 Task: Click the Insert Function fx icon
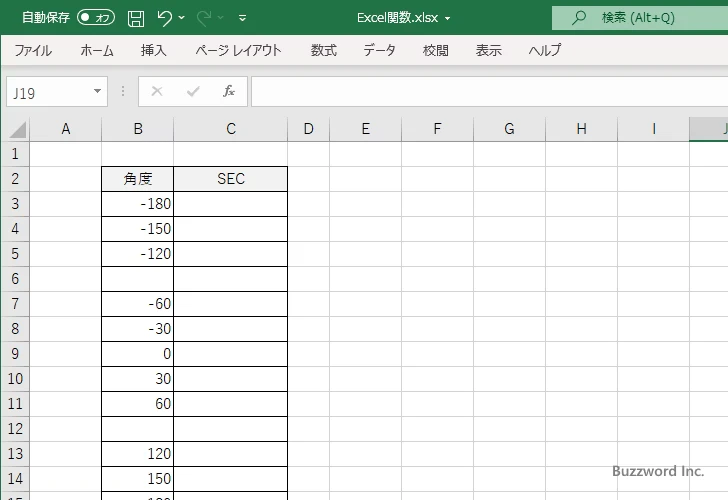229,91
